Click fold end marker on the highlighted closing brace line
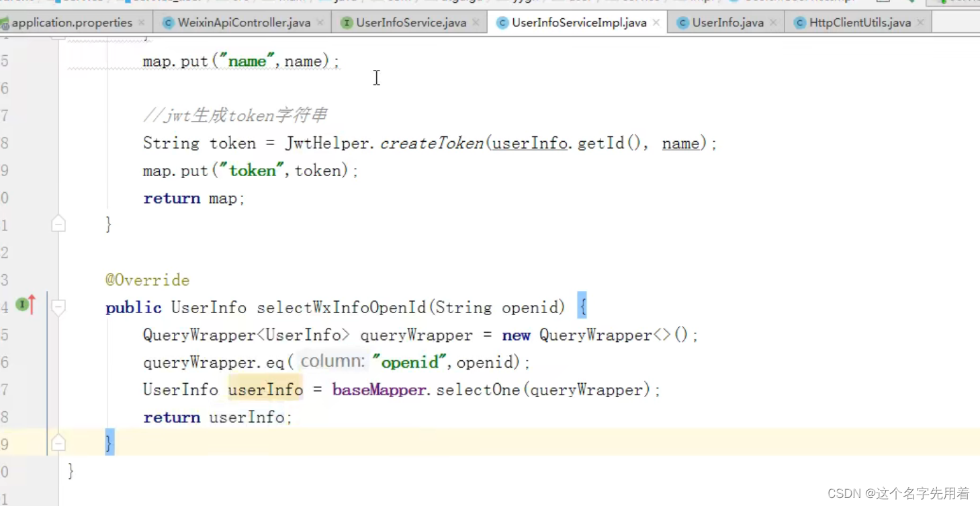The image size is (980, 506). [58, 444]
